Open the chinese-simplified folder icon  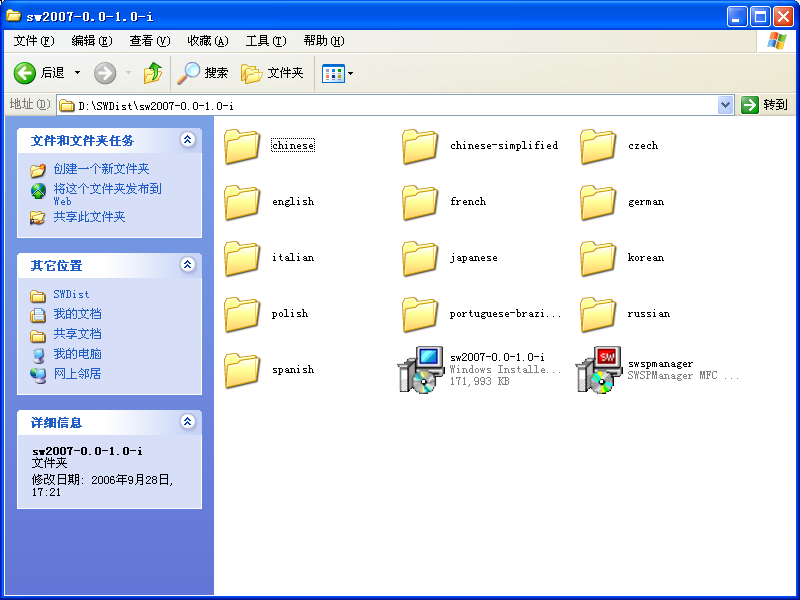click(420, 146)
